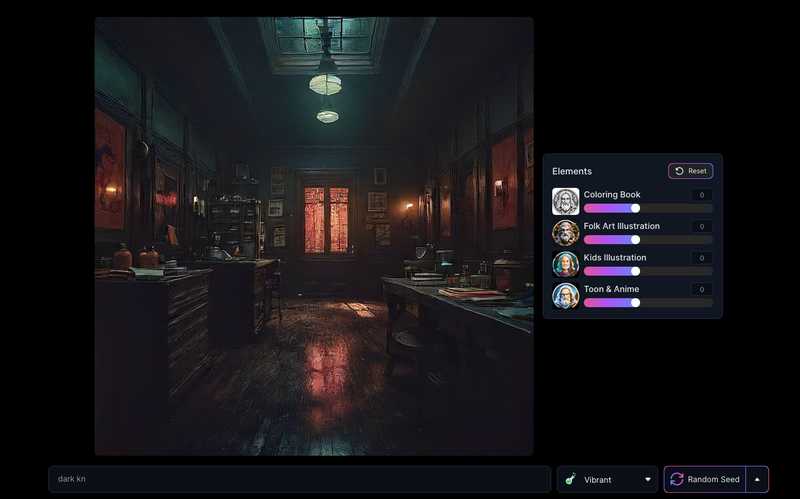Click the Kids Illustration label

pos(615,258)
